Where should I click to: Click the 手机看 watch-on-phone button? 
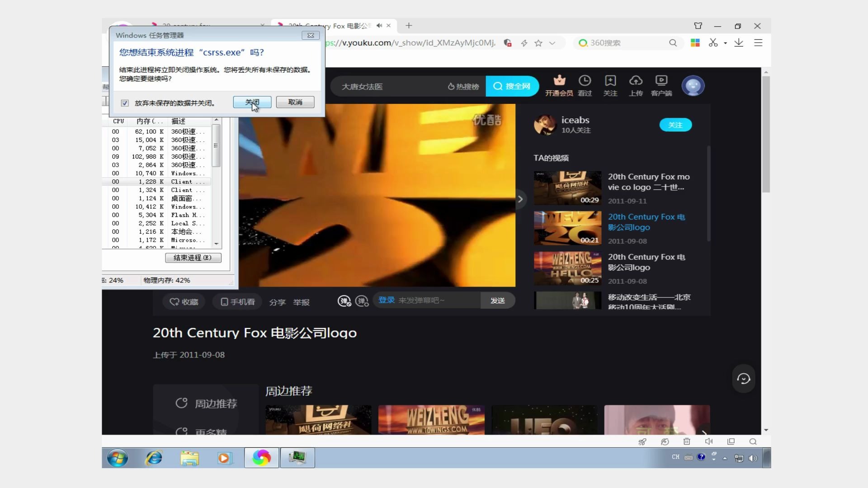(x=238, y=301)
